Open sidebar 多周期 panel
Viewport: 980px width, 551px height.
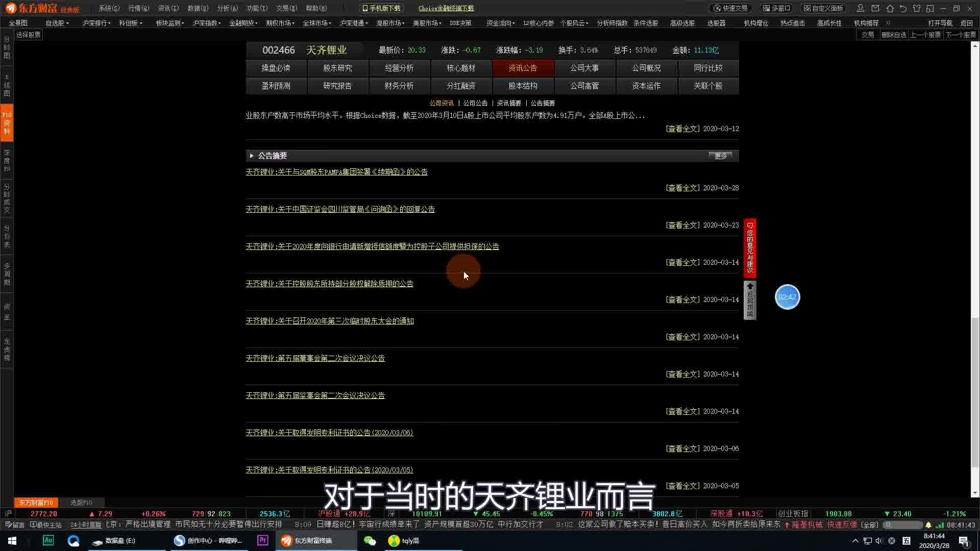(x=7, y=274)
